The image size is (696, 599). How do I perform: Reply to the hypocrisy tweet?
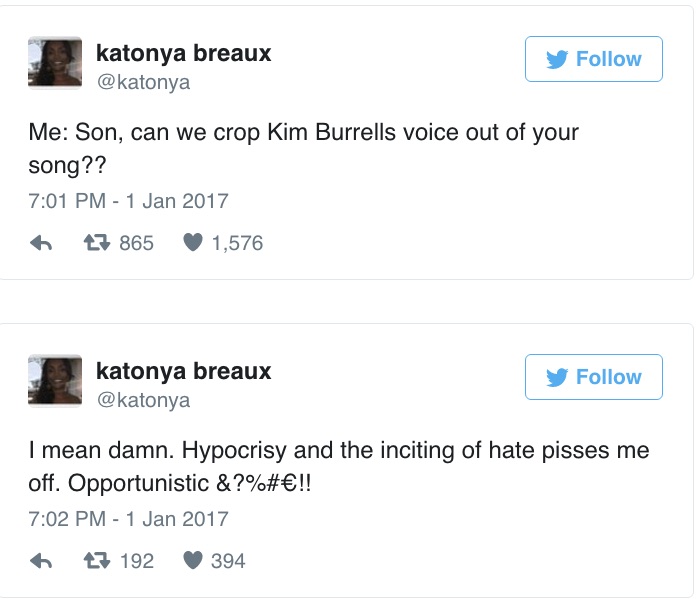tap(42, 561)
